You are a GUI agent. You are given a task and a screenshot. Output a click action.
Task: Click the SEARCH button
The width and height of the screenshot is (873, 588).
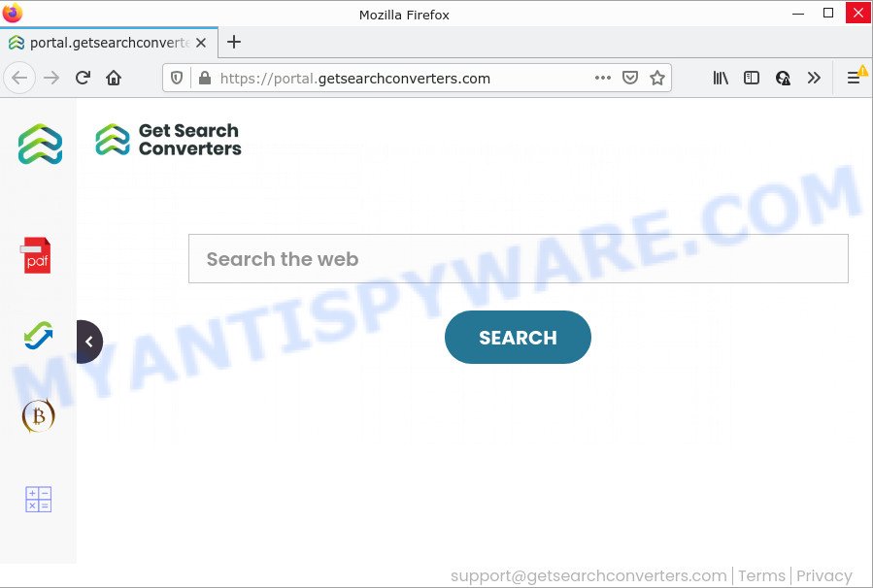pos(518,337)
